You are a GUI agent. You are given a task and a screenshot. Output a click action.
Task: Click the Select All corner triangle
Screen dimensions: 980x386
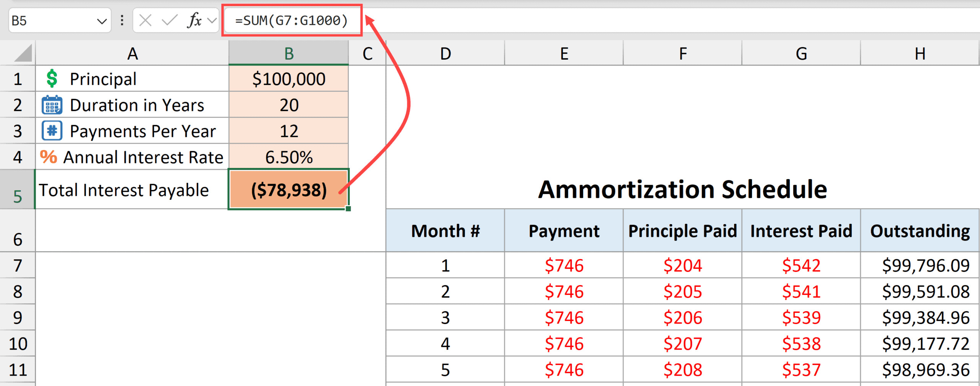[23, 53]
